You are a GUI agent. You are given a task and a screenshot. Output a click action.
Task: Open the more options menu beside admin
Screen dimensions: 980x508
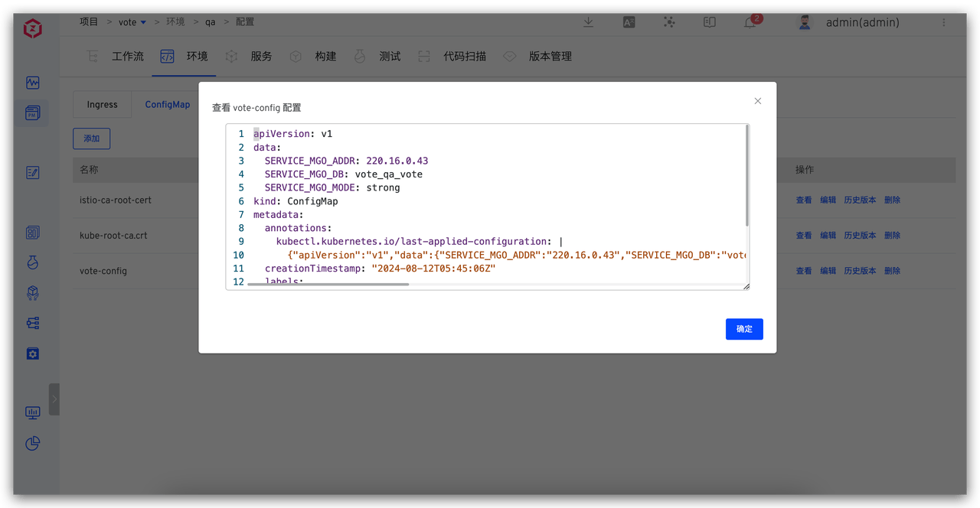[946, 22]
